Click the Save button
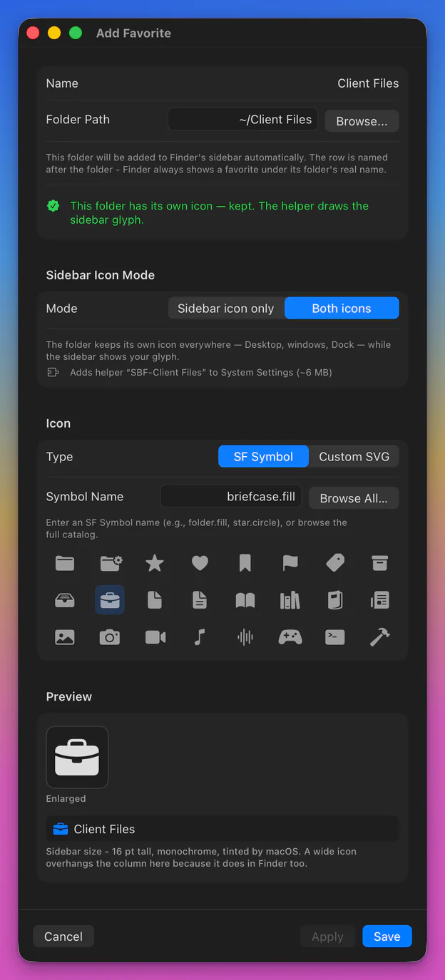The width and height of the screenshot is (445, 980). point(387,937)
